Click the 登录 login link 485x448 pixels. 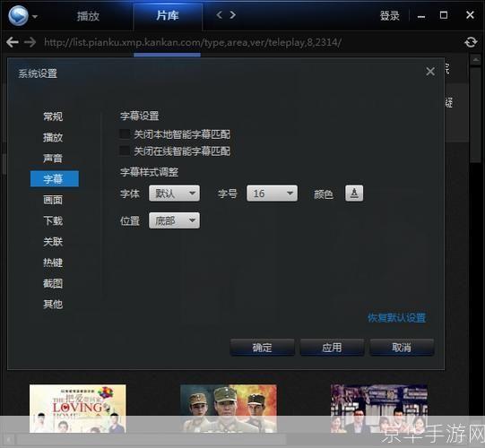pyautogui.click(x=389, y=15)
